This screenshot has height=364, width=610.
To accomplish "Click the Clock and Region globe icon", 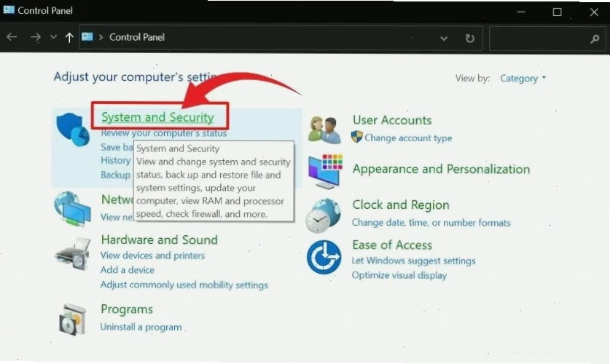I will point(324,215).
